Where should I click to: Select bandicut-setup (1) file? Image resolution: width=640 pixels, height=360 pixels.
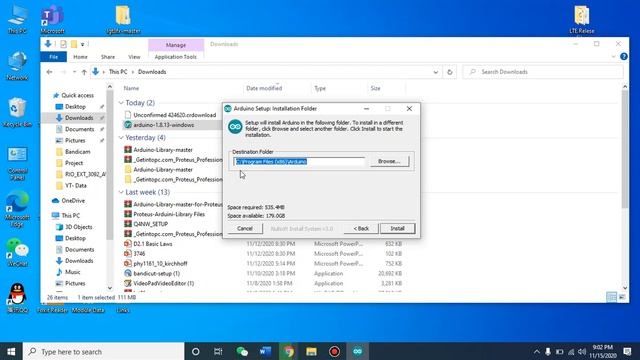156,273
